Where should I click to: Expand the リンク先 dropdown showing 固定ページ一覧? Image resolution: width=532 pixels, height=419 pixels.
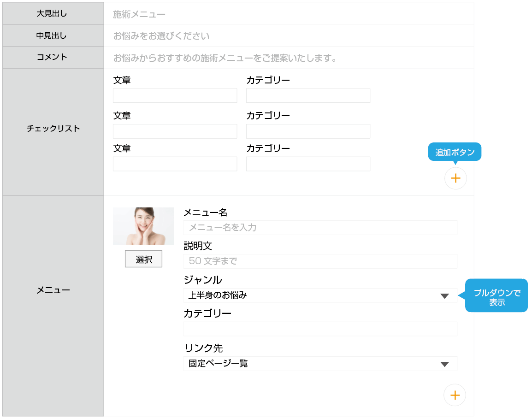[x=320, y=364]
